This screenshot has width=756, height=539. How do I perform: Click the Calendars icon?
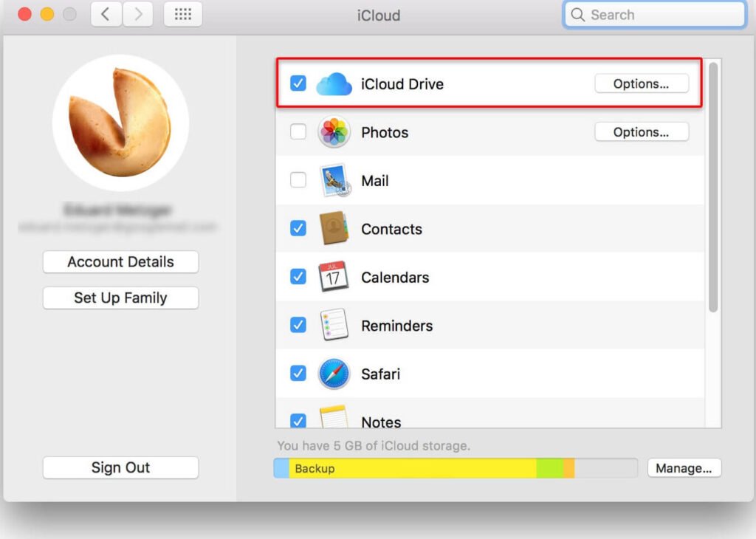click(333, 276)
